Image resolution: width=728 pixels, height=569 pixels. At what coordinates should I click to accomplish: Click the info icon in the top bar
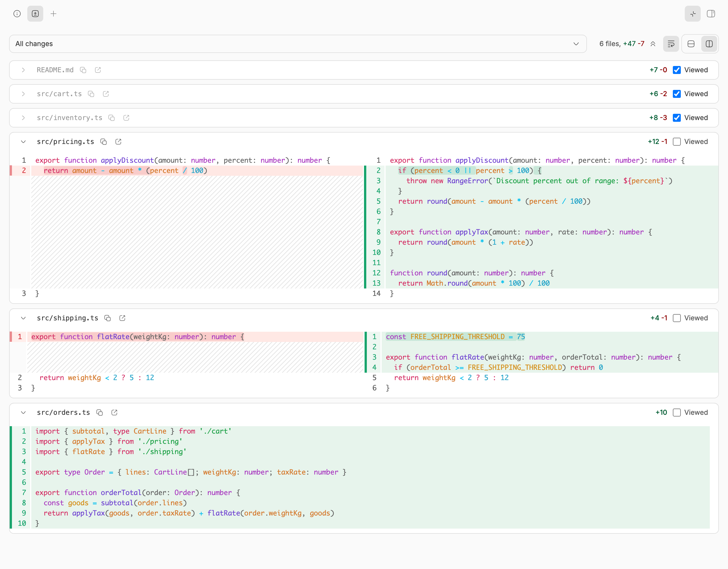click(x=17, y=14)
